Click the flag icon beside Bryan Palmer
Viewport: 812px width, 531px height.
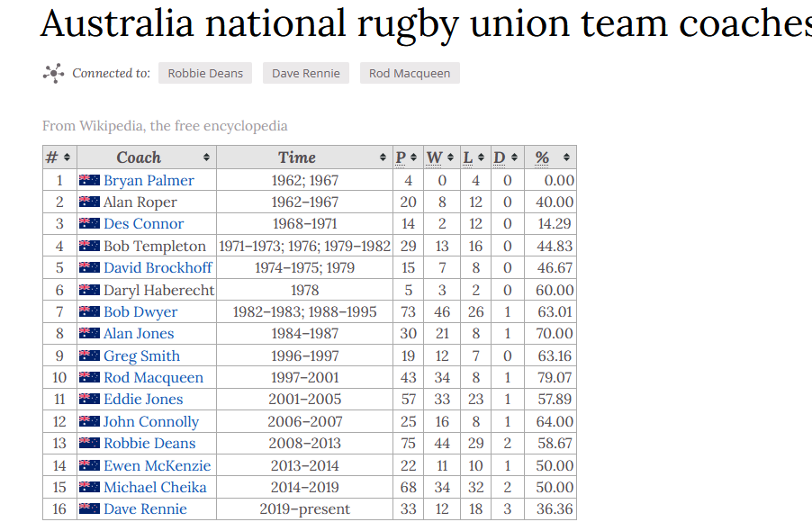(89, 180)
